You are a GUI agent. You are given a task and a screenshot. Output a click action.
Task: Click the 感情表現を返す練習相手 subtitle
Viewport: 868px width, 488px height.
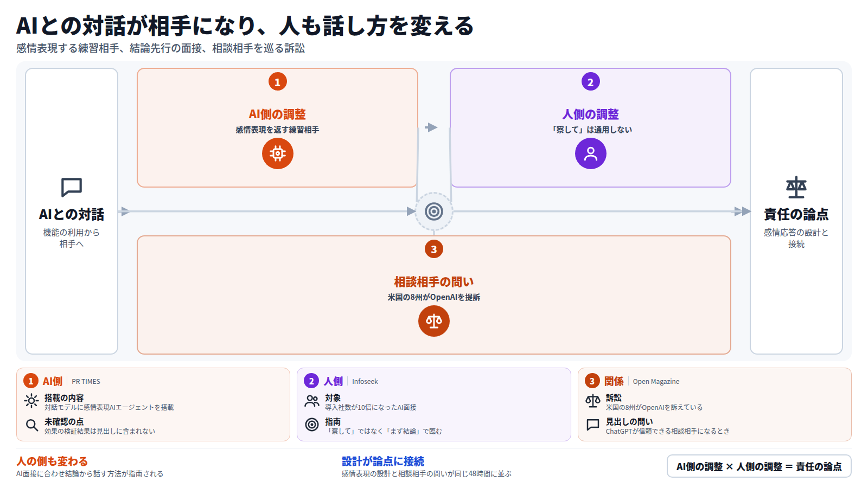click(277, 130)
